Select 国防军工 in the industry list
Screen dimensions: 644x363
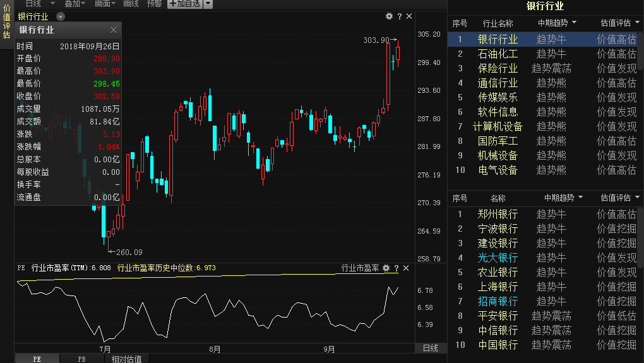tap(498, 141)
